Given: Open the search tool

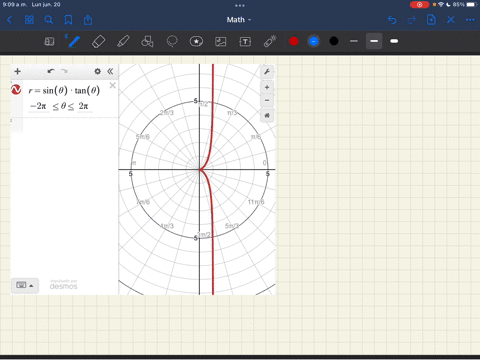Looking at the screenshot, I should [x=49, y=20].
